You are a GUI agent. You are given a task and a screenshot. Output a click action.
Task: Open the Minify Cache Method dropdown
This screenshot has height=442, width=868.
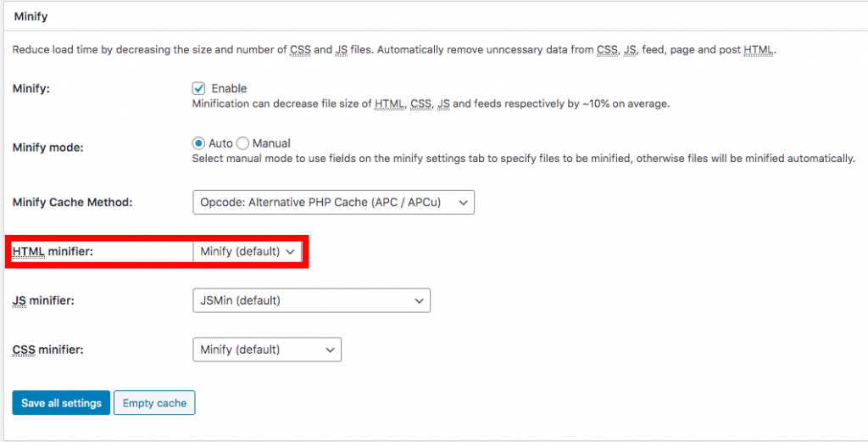click(x=333, y=203)
